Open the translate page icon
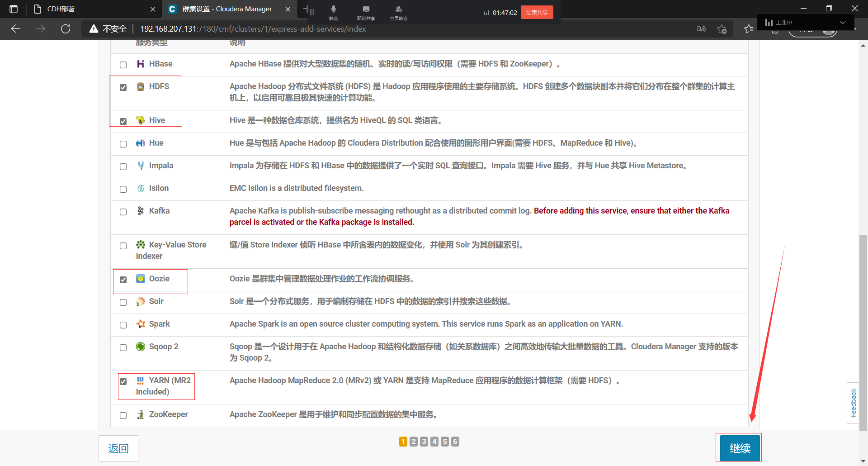This screenshot has height=466, width=868. coord(701,29)
